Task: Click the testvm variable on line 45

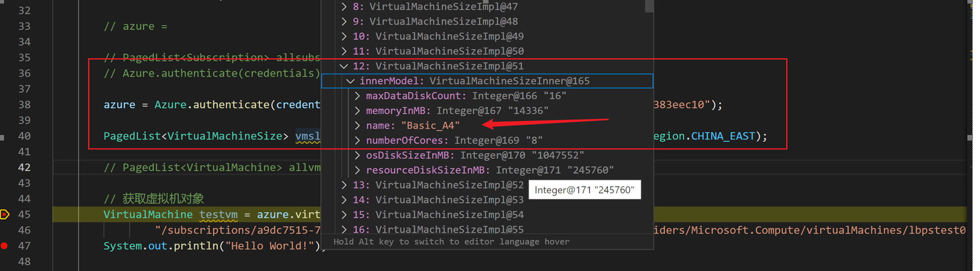Action: point(218,215)
